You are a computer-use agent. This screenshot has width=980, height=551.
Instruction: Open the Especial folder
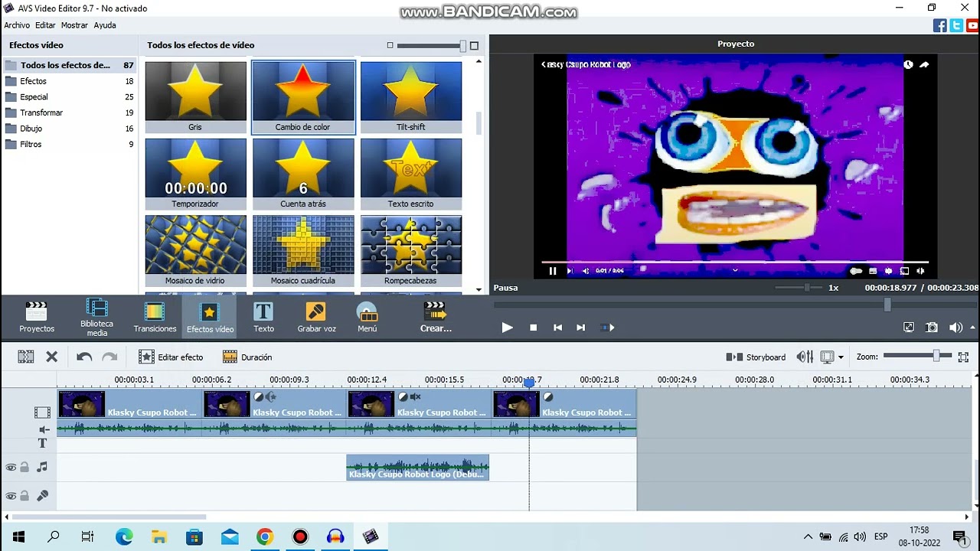[69, 97]
